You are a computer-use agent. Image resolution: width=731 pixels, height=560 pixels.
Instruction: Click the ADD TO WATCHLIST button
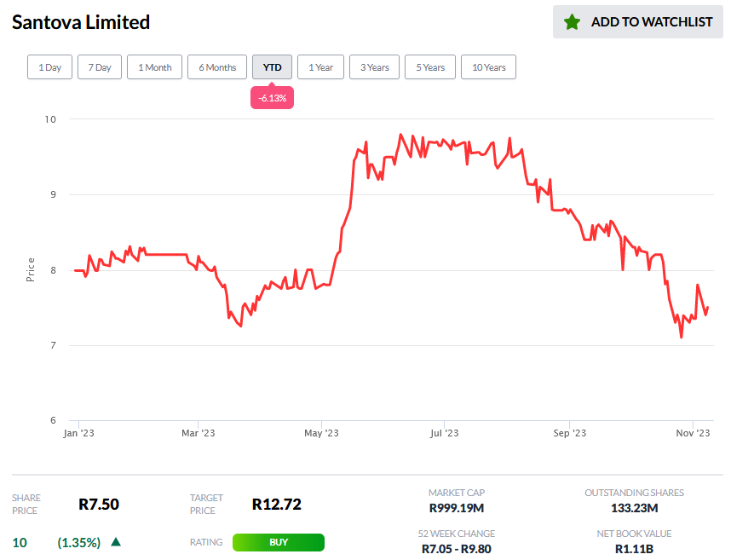click(638, 22)
